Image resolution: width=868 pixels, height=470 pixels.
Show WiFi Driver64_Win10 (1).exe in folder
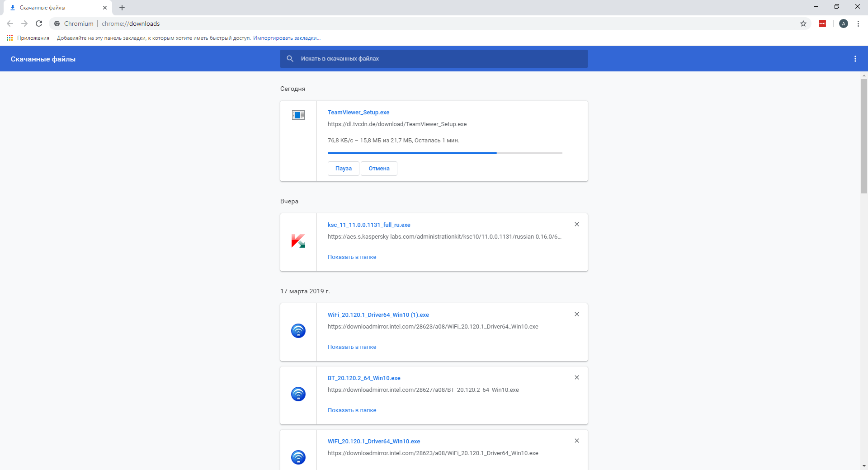[x=352, y=347]
